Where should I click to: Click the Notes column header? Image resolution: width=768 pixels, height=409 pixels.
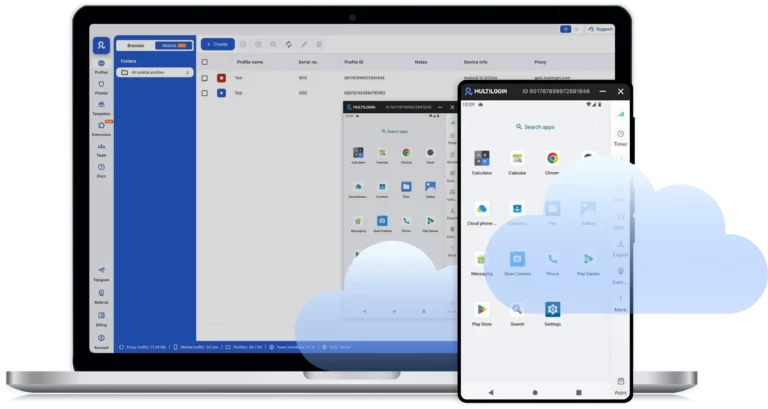[x=421, y=62]
